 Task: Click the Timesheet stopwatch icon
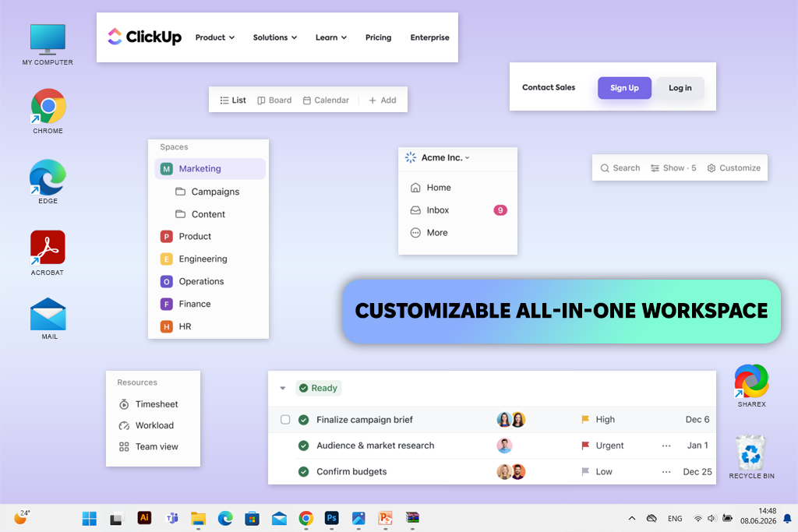click(x=124, y=404)
